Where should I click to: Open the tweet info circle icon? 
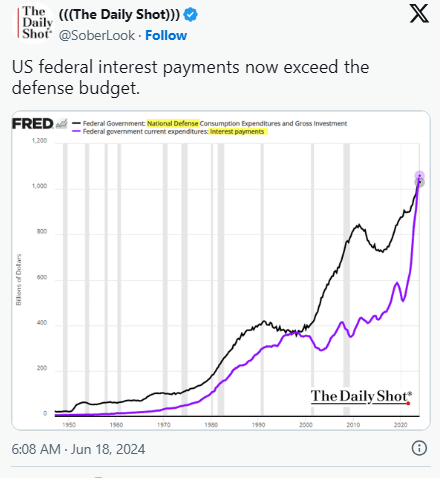coord(419,448)
